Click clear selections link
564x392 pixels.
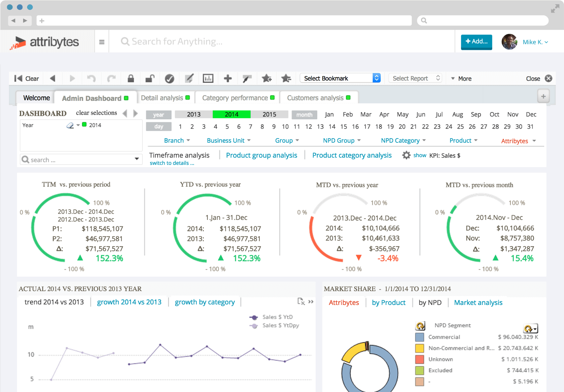(96, 113)
